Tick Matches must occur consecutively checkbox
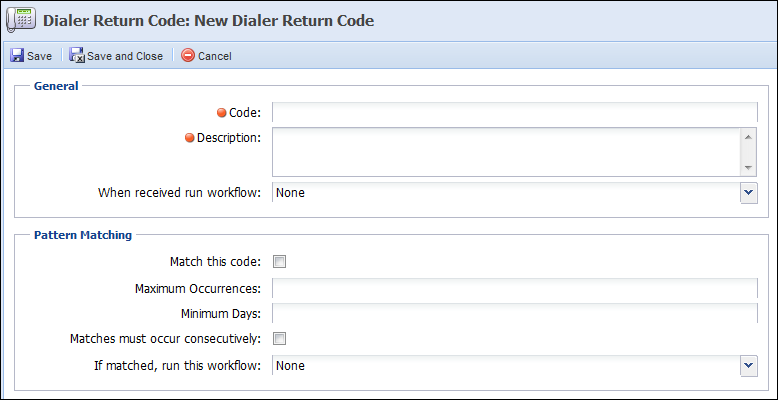 280,339
